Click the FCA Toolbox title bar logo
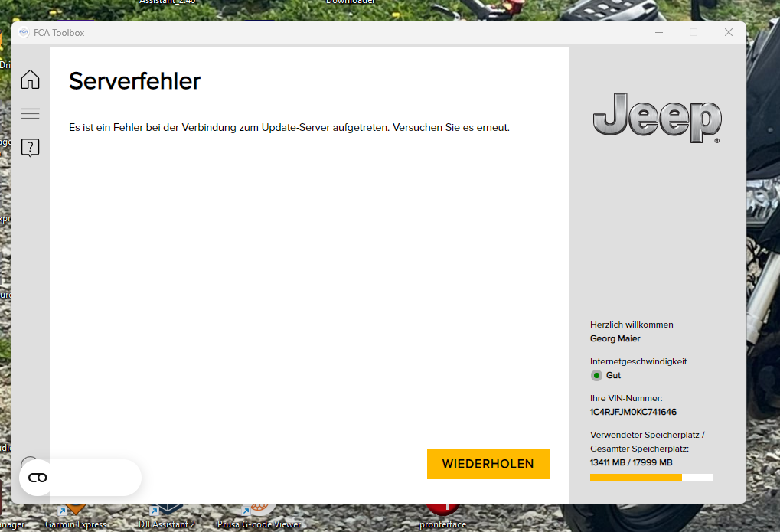This screenshot has width=780, height=532. coord(24,33)
